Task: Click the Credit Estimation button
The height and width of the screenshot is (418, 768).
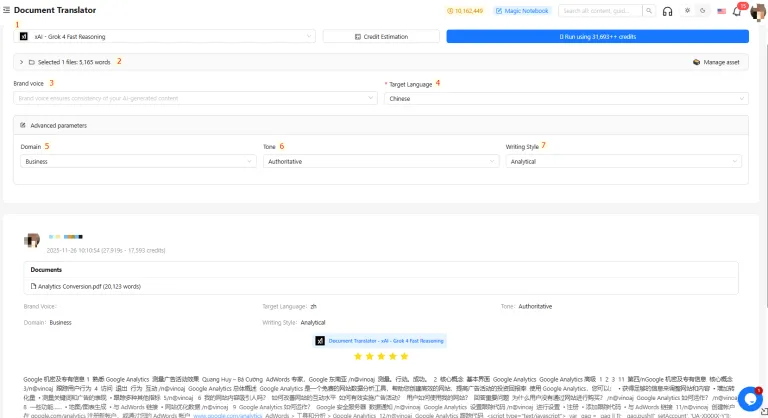Action: [x=381, y=36]
